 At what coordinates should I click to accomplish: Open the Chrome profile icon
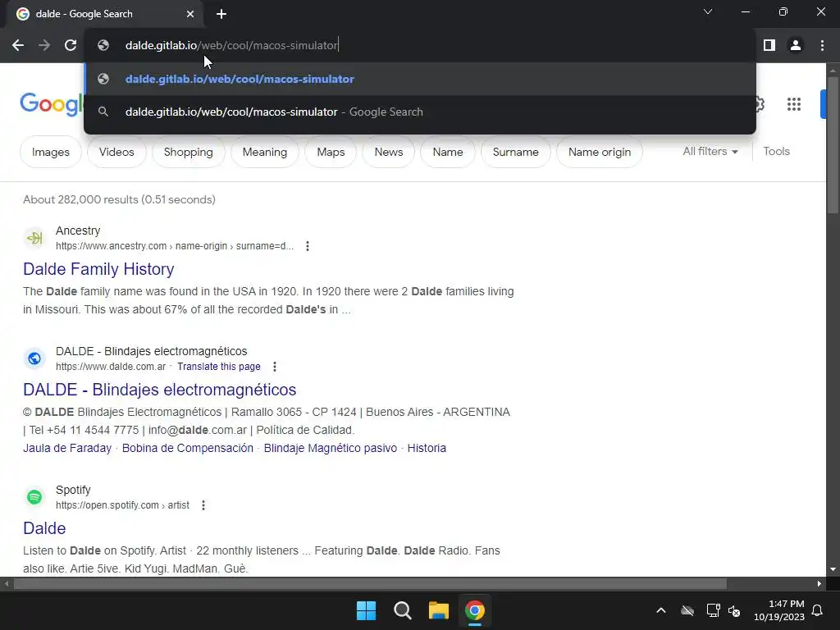[x=796, y=46]
